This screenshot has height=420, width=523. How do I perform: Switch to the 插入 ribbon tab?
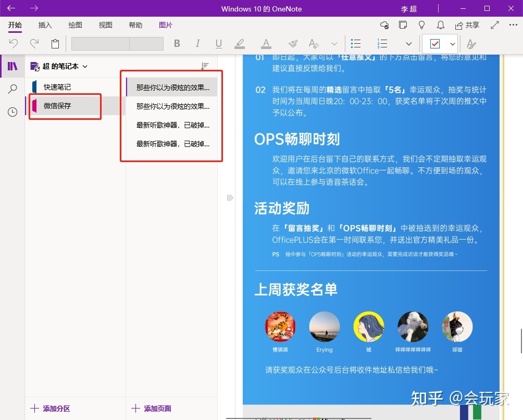tap(45, 24)
